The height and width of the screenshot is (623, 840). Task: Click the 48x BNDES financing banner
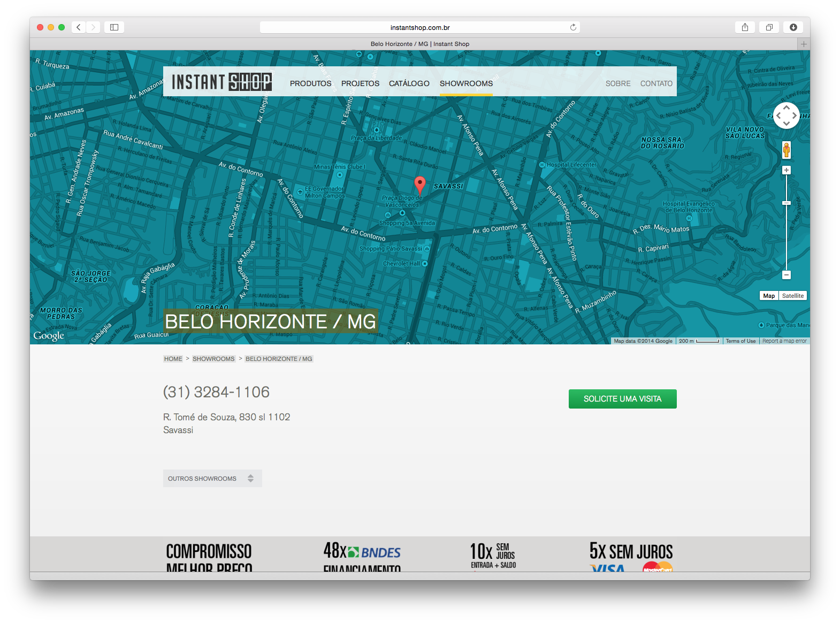click(362, 556)
